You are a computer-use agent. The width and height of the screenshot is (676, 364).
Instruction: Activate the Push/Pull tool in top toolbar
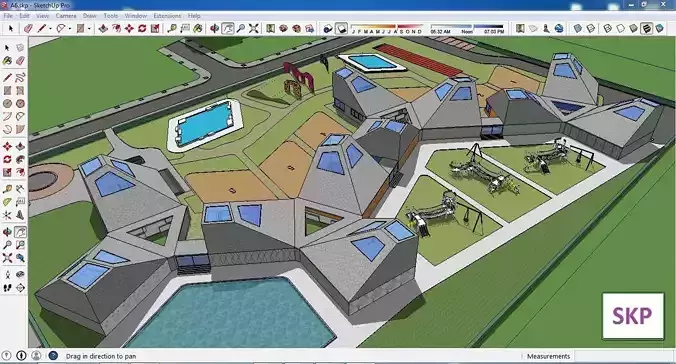[103, 28]
